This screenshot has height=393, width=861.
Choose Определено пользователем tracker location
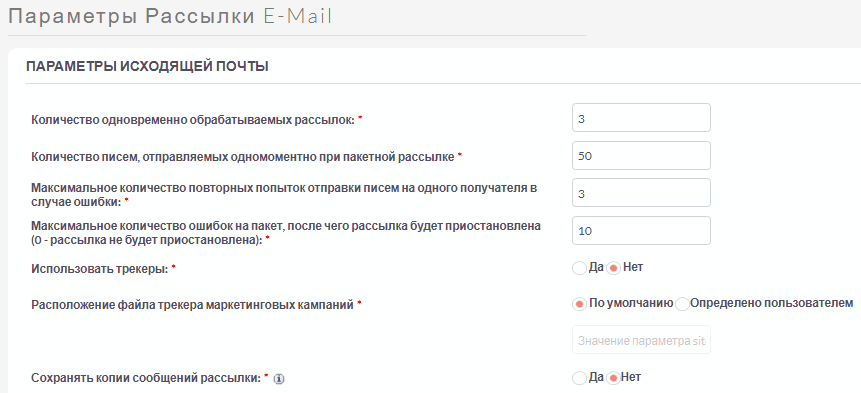click(x=682, y=304)
